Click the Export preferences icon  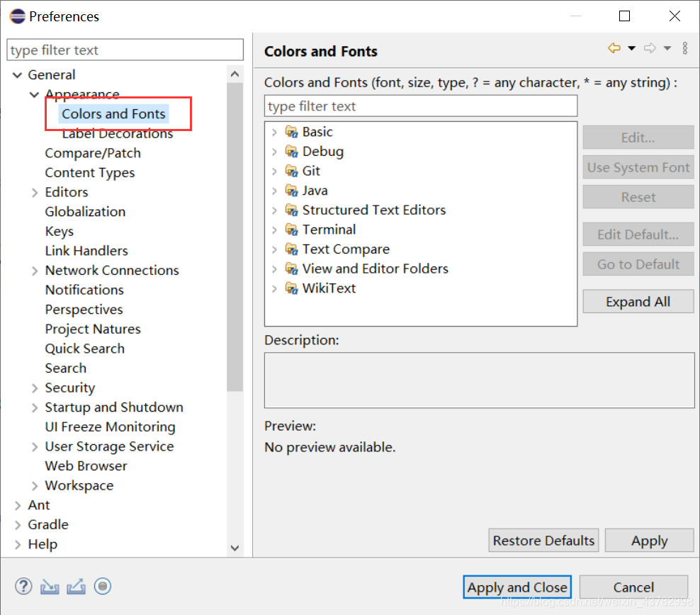pyautogui.click(x=76, y=587)
